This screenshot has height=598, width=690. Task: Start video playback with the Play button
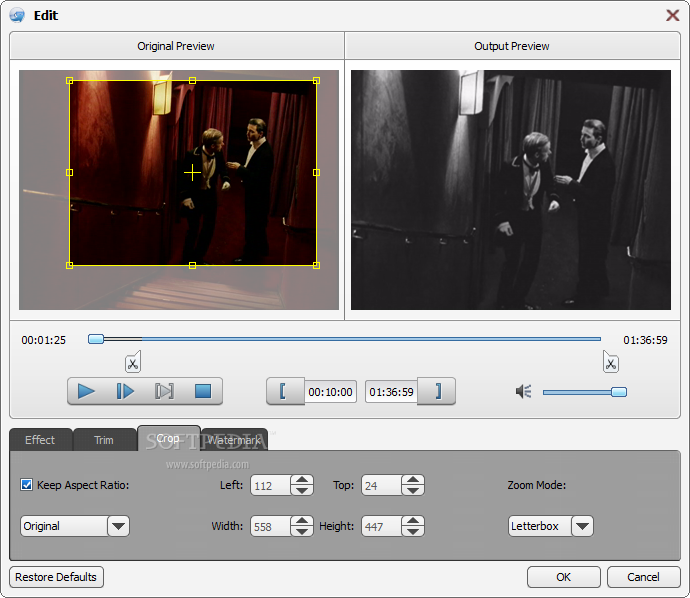pos(86,391)
